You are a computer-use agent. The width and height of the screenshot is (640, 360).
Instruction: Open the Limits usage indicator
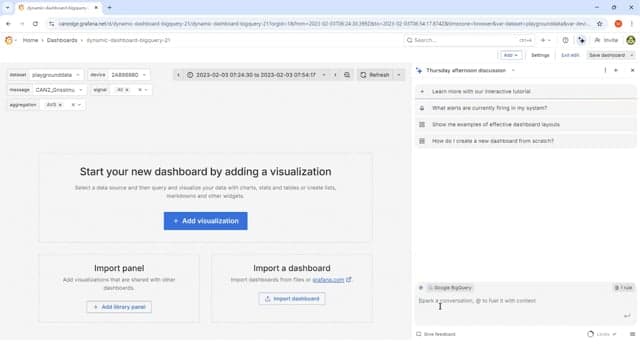point(602,334)
